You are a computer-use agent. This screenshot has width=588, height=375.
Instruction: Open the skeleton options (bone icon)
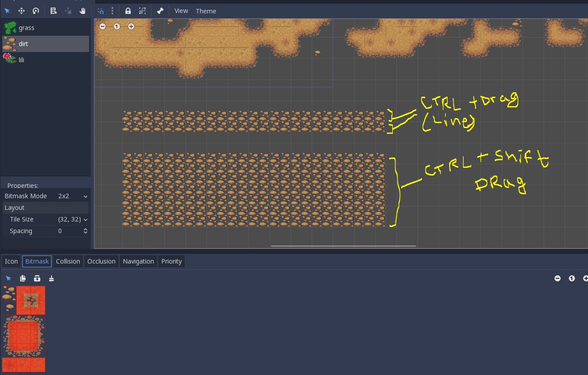[160, 11]
